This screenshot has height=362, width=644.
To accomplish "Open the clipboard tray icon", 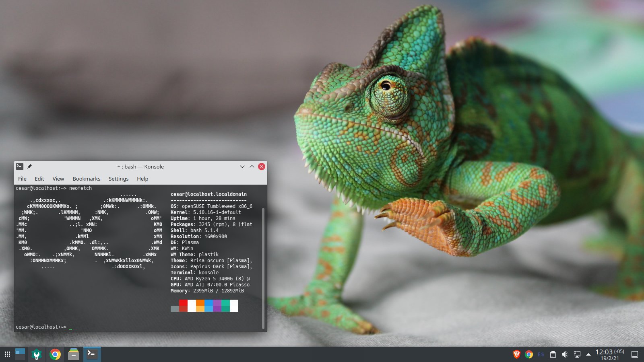I will (x=553, y=354).
